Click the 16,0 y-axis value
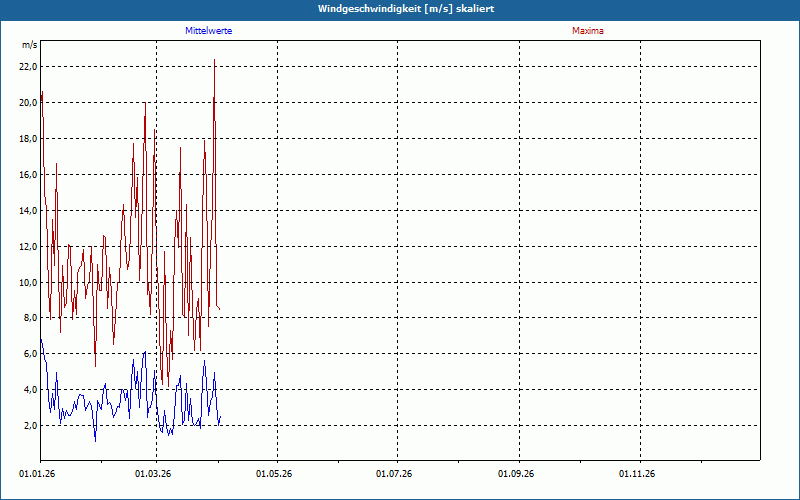The height and width of the screenshot is (500, 800). 28,175
